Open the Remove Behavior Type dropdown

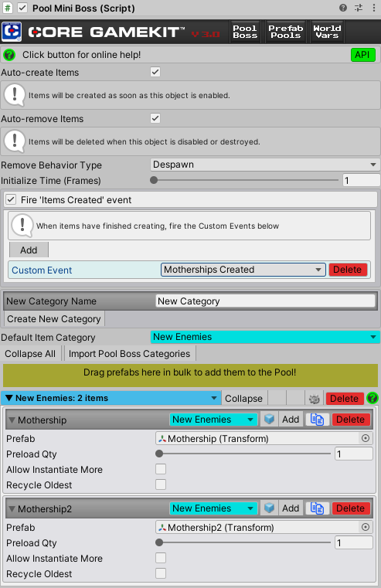[x=265, y=165]
